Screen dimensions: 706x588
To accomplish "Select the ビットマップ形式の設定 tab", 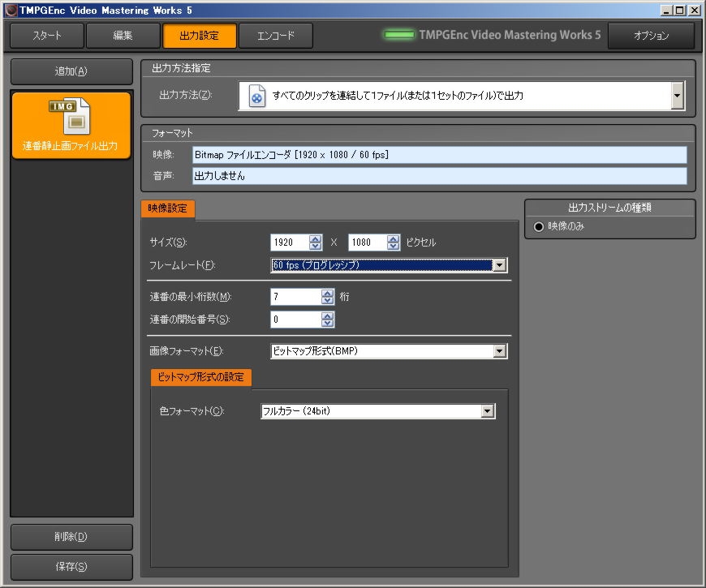I will (x=200, y=377).
